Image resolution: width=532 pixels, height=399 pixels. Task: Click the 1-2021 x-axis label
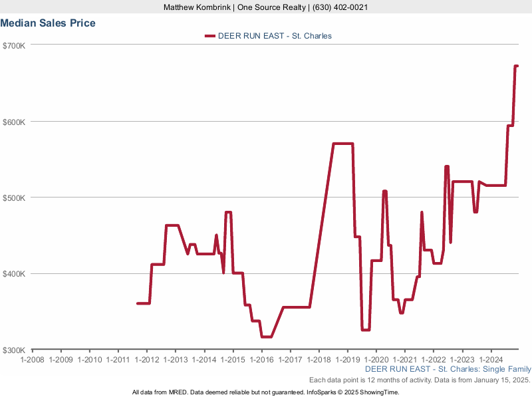pyautogui.click(x=405, y=360)
